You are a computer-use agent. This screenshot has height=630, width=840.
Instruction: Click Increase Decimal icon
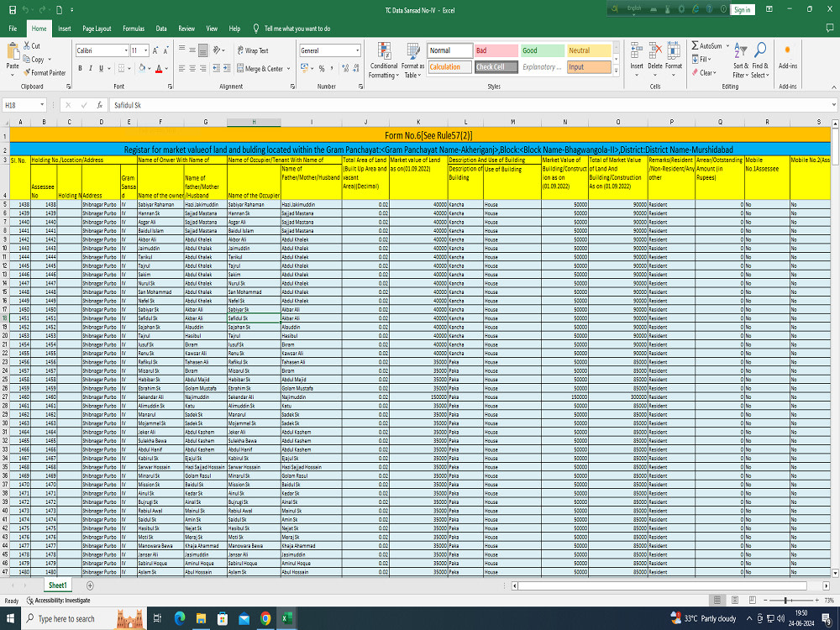(345, 68)
